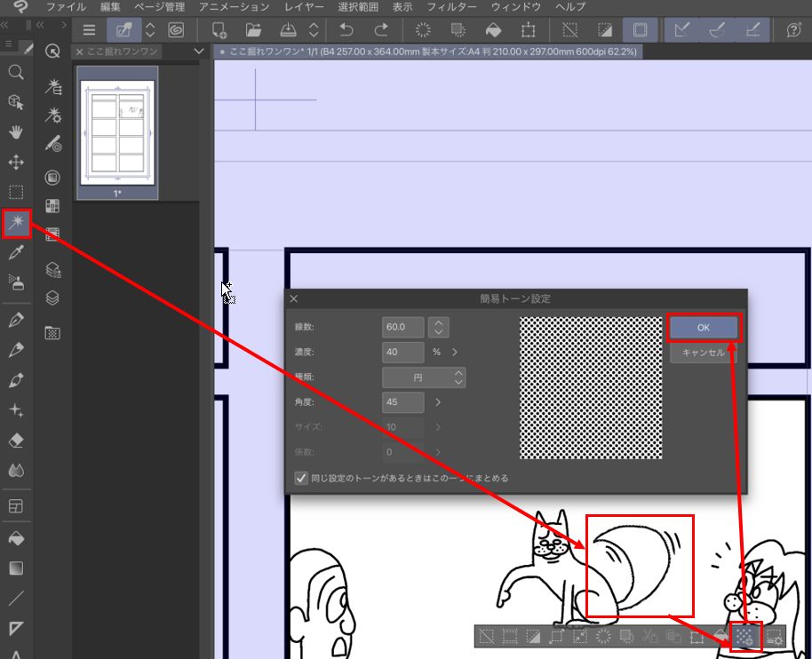Screen dimensions: 812x659
Task: Open the Clip Studio help icon
Action: coord(793,29)
